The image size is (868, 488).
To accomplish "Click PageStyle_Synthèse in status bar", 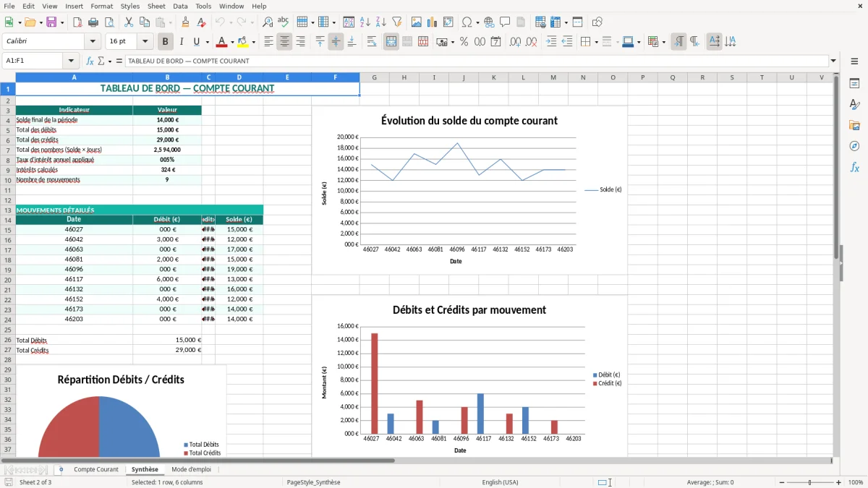I will pyautogui.click(x=314, y=482).
